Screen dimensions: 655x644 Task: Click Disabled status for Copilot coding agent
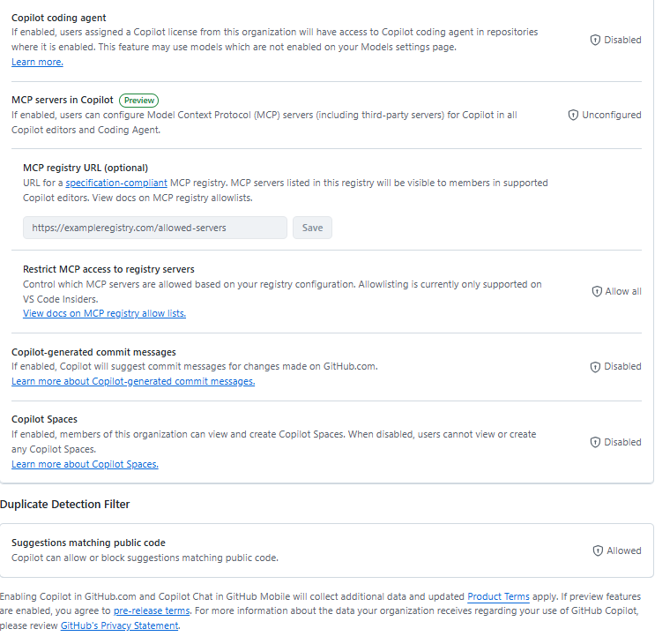622,40
